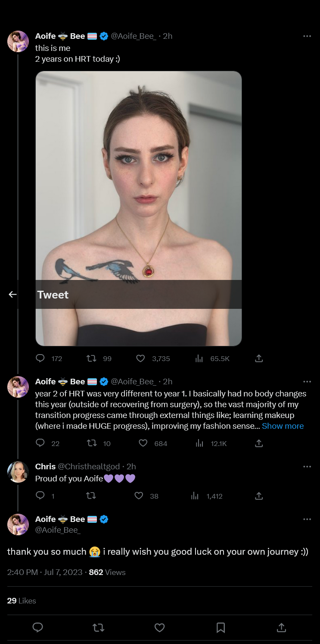
Task: Reply to the top HRT photo tweet
Action: [40, 358]
